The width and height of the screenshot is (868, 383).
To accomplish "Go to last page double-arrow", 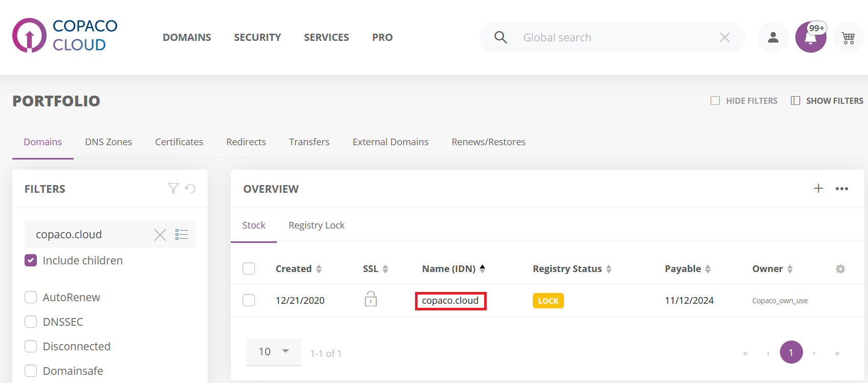I will click(837, 353).
